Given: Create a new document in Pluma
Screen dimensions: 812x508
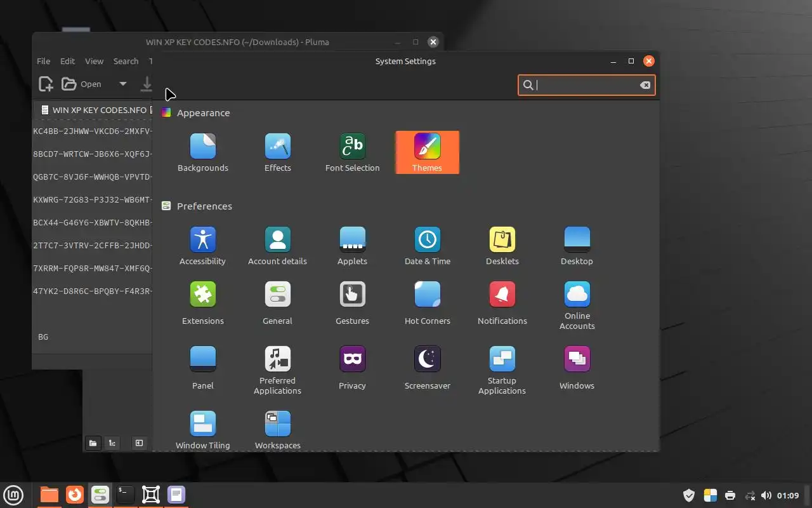Looking at the screenshot, I should click(46, 84).
